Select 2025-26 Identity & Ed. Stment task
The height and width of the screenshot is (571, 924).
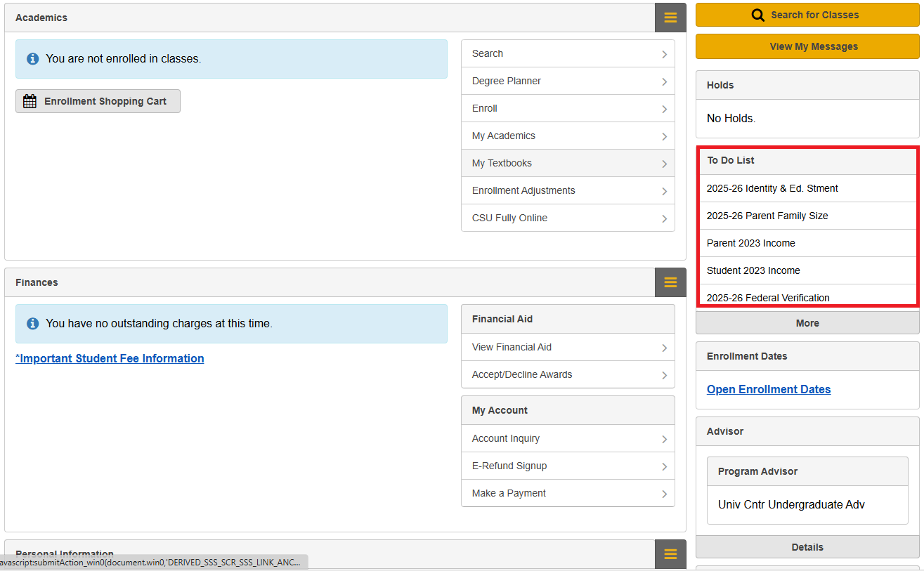pyautogui.click(x=772, y=188)
